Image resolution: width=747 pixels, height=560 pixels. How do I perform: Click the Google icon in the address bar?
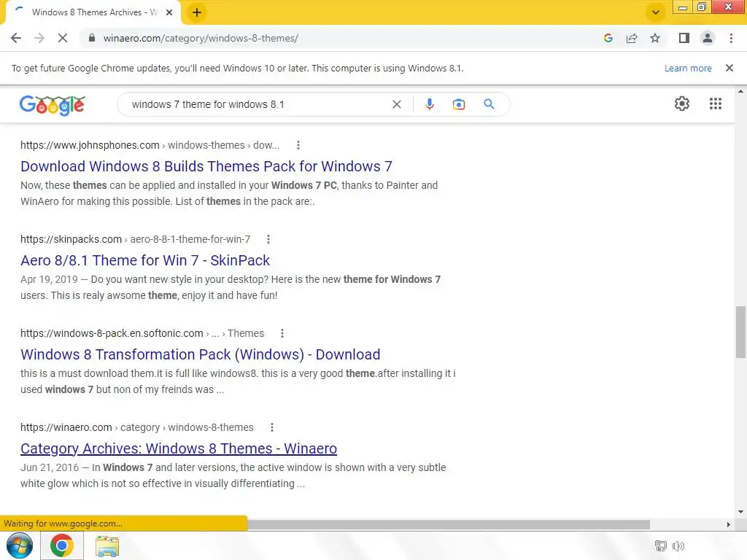[608, 38]
